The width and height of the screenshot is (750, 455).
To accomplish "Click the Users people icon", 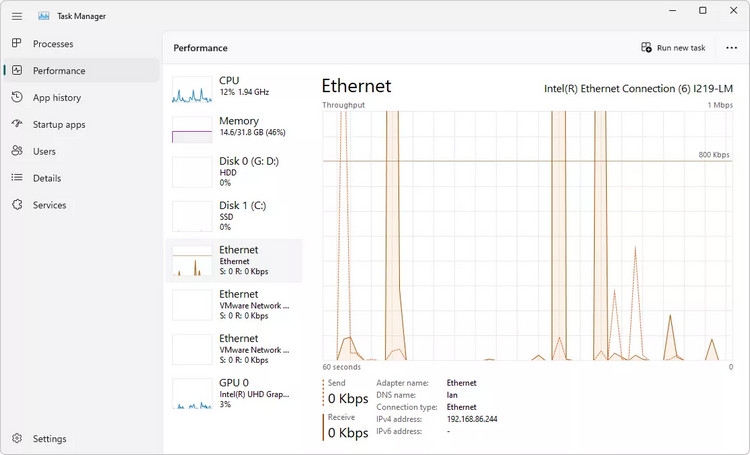I will [x=17, y=151].
